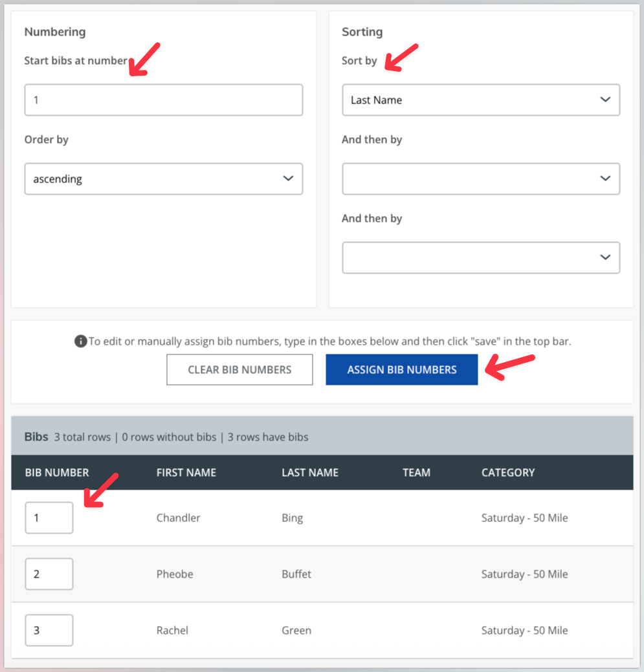Click the chevron on the Sort by dropdown
This screenshot has height=672, width=644.
pyautogui.click(x=605, y=100)
